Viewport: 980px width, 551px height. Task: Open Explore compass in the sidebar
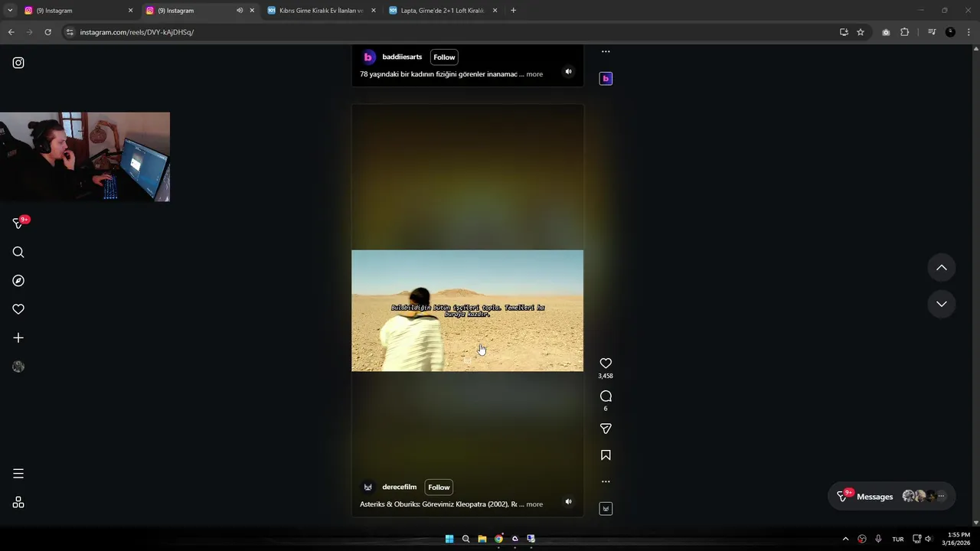[x=18, y=281]
